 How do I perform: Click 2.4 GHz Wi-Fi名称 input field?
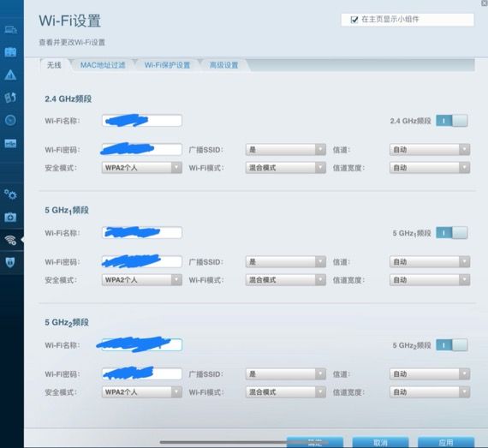pos(142,121)
